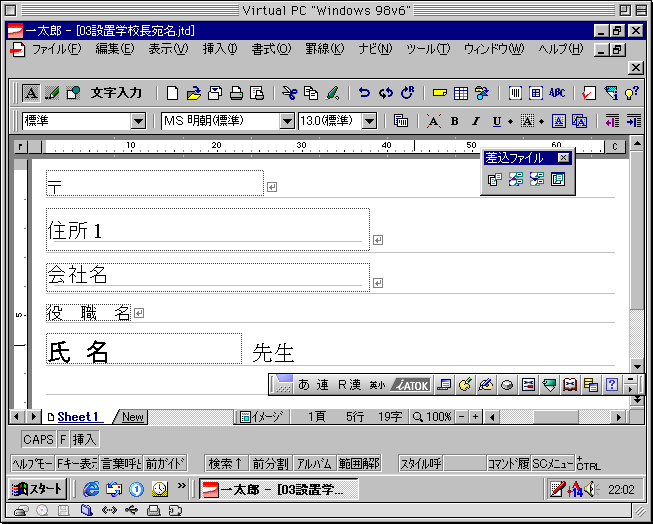Expand the MS 明朝 font dropdown

coord(287,121)
